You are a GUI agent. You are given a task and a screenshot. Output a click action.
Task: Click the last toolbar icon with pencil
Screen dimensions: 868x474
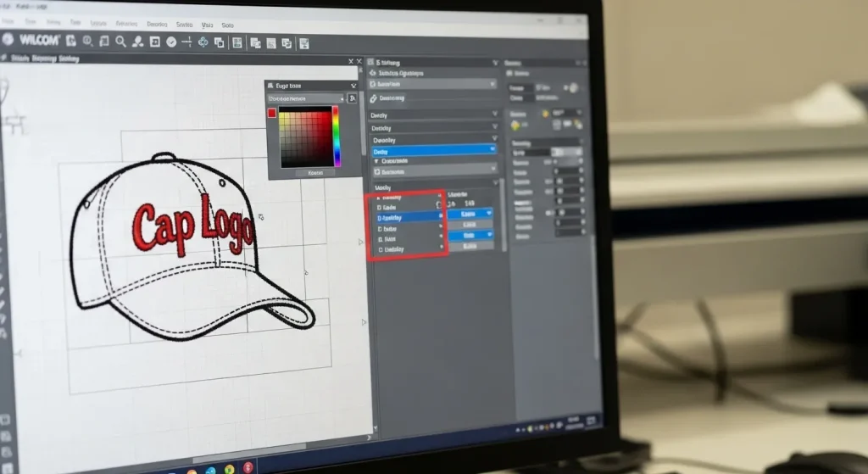click(304, 44)
